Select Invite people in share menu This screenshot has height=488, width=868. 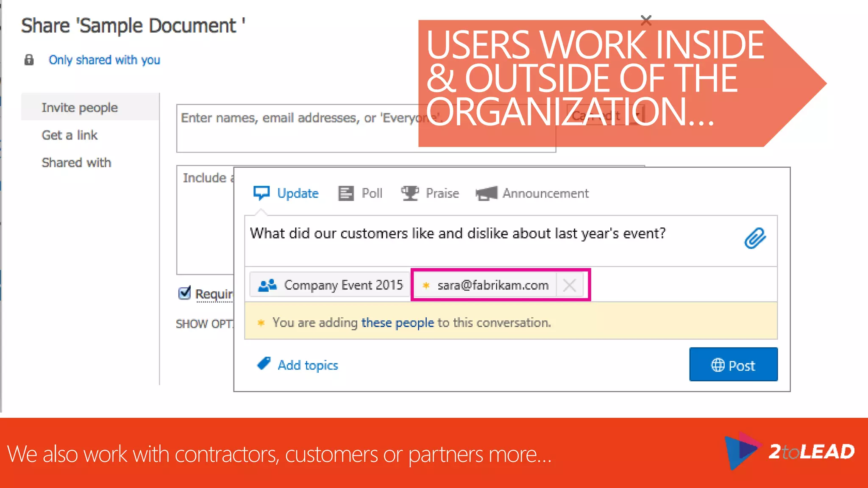click(x=90, y=107)
